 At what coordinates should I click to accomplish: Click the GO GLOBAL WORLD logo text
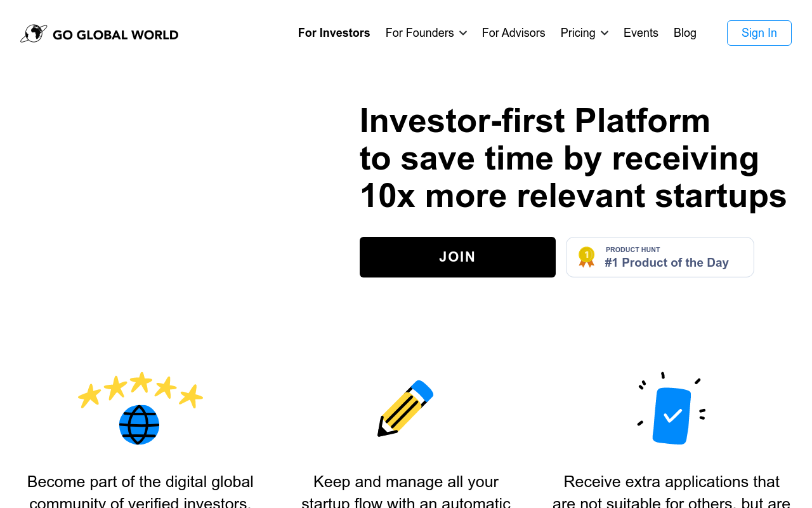(x=115, y=35)
